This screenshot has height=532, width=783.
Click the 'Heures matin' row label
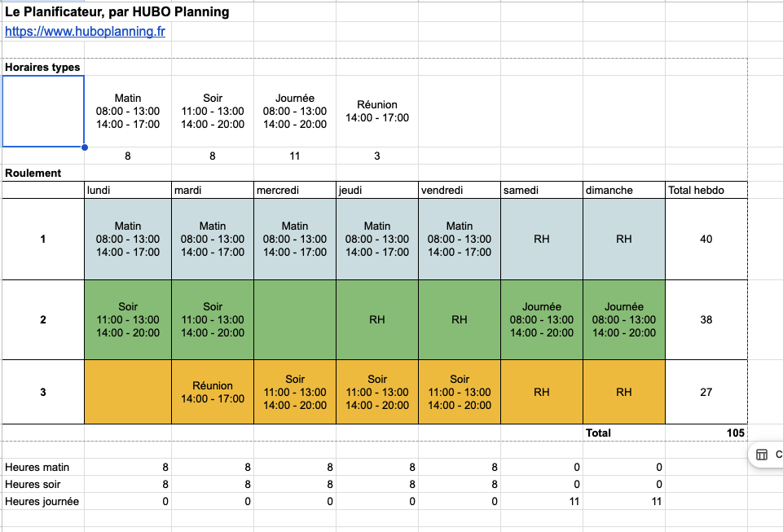click(37, 467)
